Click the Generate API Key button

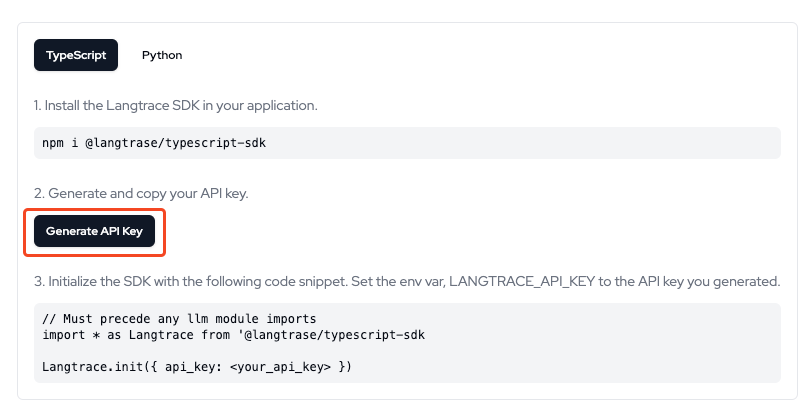(94, 231)
